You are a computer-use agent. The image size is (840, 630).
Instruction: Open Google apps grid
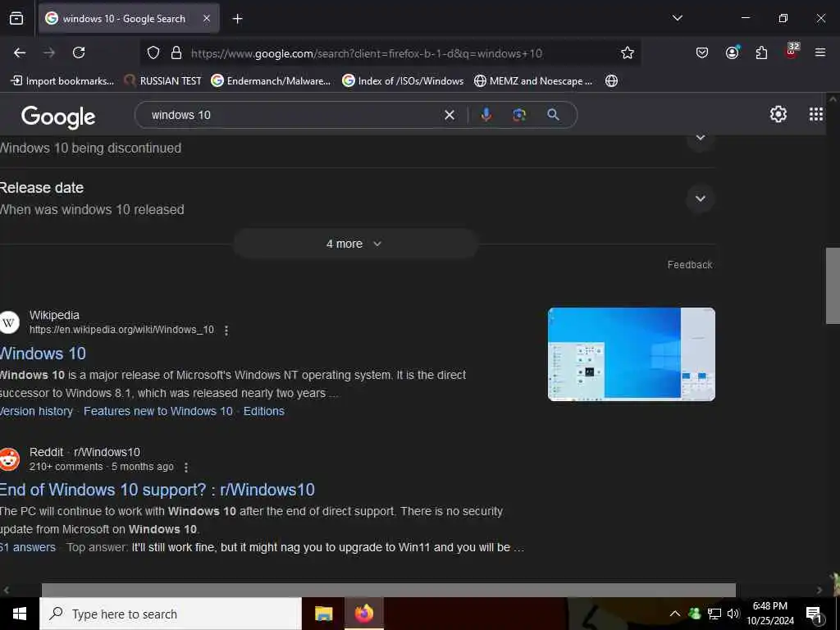tap(816, 114)
